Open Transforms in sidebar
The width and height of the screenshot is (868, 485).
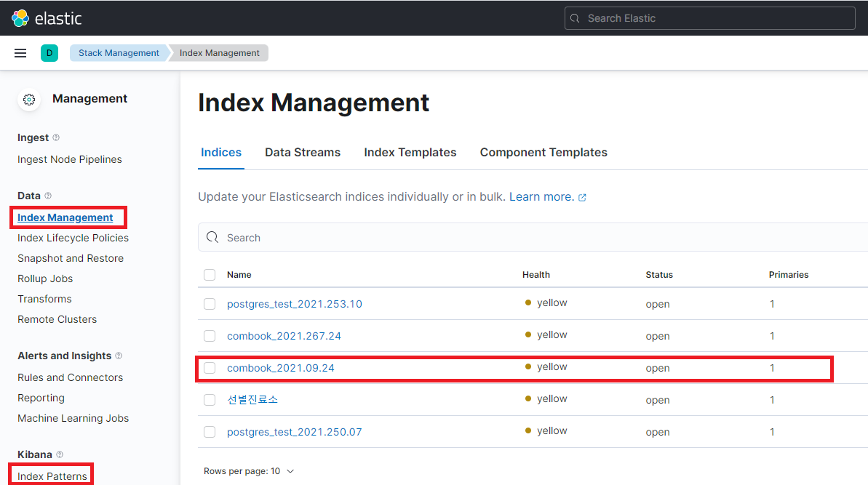coord(45,299)
